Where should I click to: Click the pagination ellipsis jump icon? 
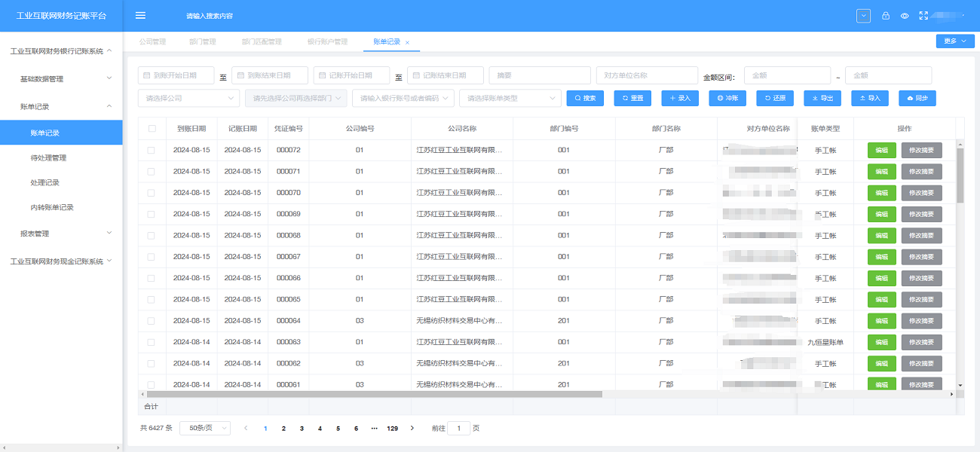pos(374,428)
